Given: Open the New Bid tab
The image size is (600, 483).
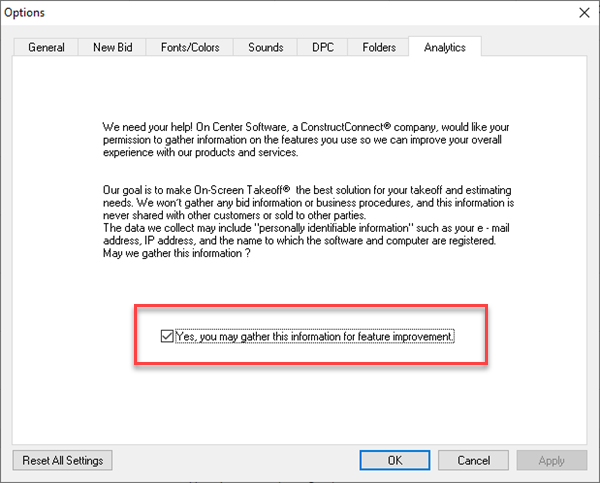Looking at the screenshot, I should tap(112, 47).
